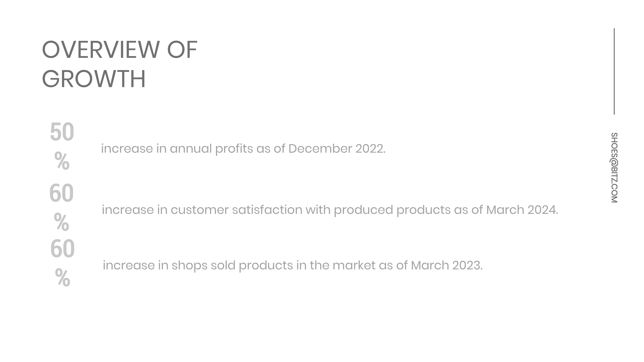Select the text 'March 2024.'

click(522, 210)
